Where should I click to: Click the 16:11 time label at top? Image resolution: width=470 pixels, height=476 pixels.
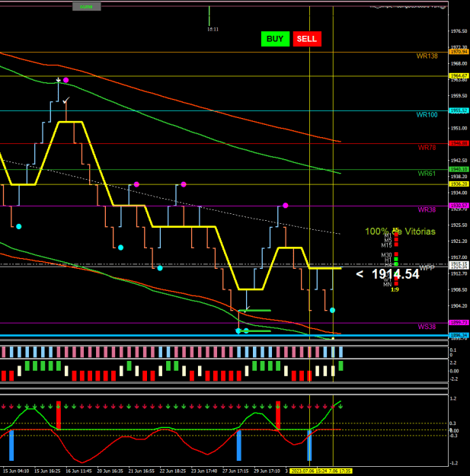point(213,30)
